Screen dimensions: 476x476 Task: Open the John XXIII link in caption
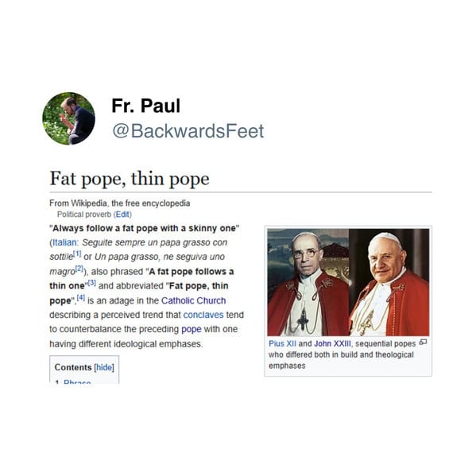(x=332, y=343)
